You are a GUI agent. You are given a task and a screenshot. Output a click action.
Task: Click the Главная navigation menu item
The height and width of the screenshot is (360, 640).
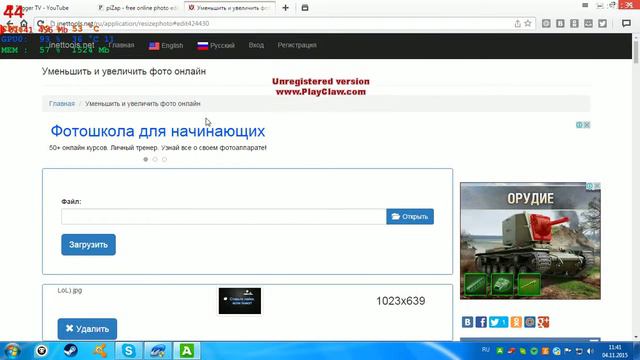point(121,45)
